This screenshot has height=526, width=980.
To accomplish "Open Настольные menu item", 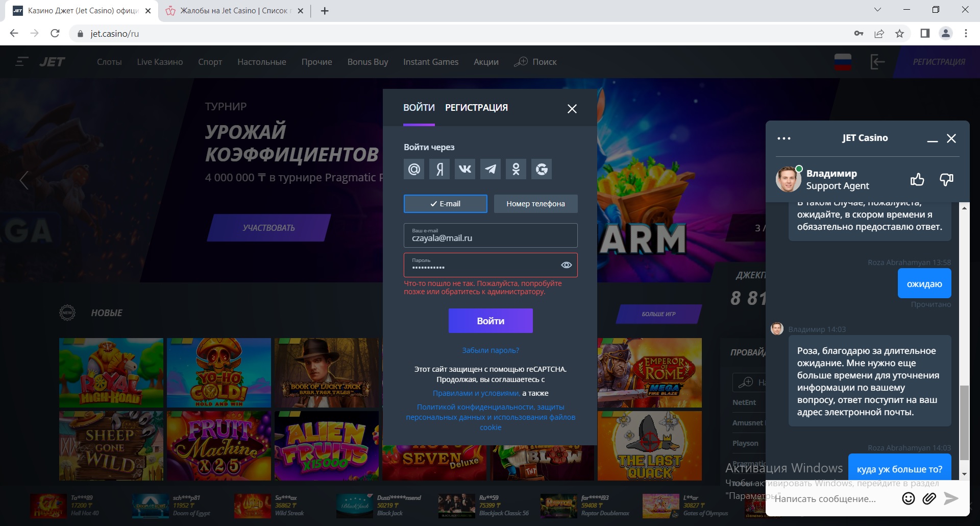I will (262, 62).
